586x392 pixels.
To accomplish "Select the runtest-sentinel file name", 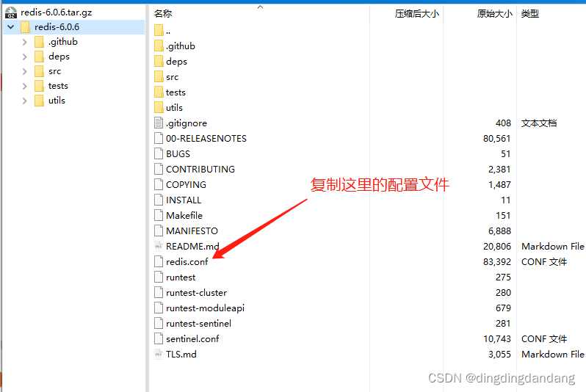I will coord(199,323).
